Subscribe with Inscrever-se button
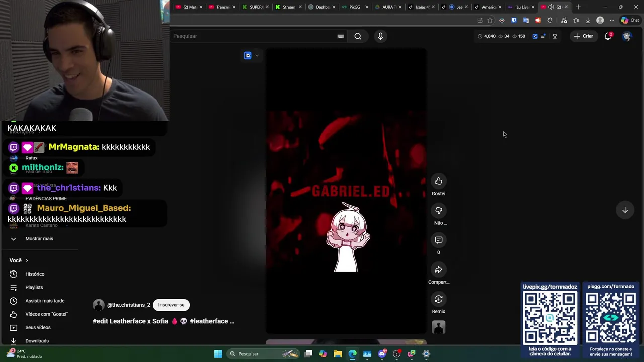Image resolution: width=644 pixels, height=362 pixels. pyautogui.click(x=171, y=305)
